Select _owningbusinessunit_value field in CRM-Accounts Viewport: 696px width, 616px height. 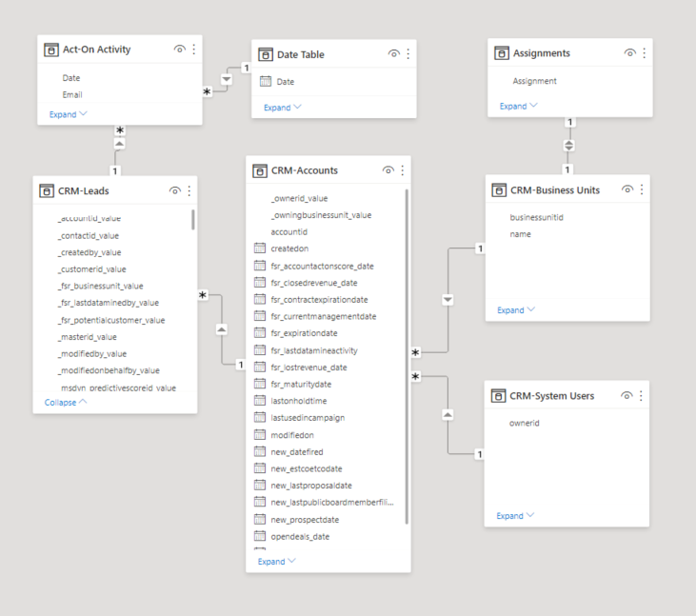click(321, 215)
